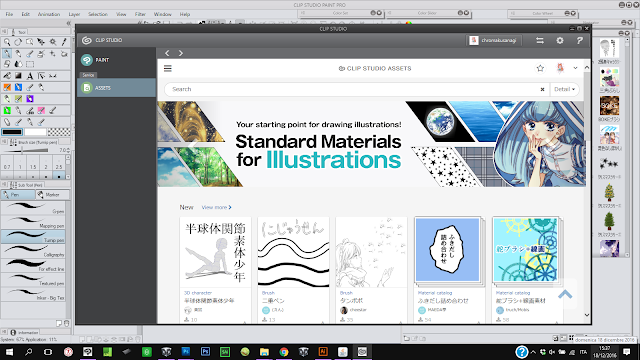
Task: Select the rectangle Selection area tool
Action: [30, 64]
